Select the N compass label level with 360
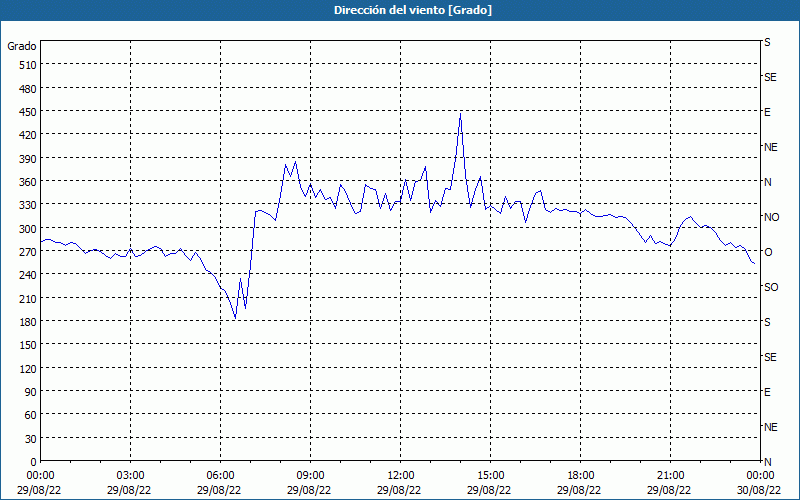 tap(767, 182)
